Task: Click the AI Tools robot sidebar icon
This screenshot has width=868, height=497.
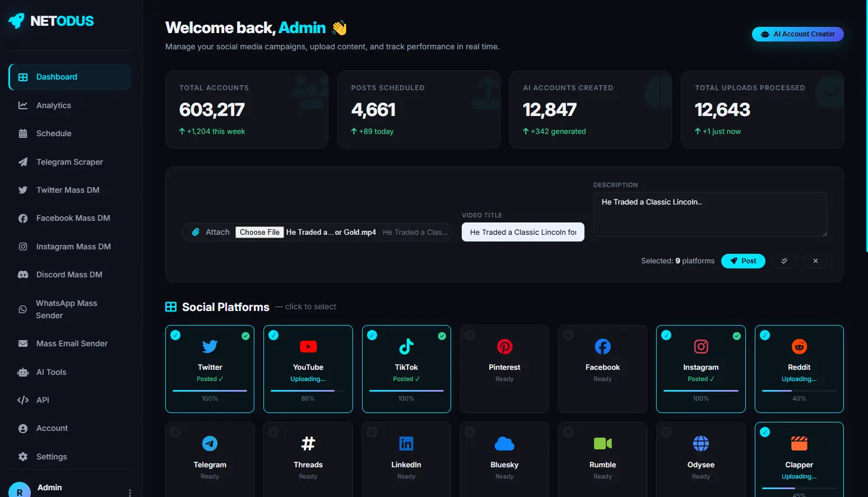Action: click(23, 372)
